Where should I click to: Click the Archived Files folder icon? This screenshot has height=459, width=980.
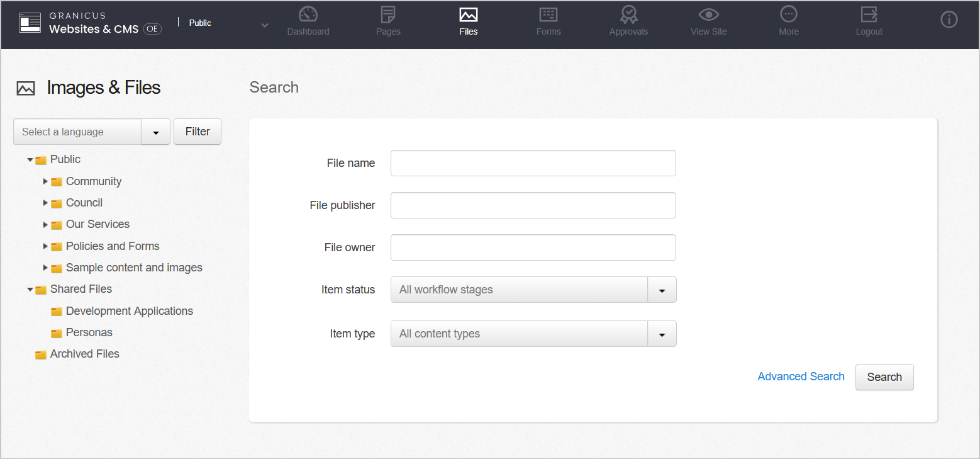[41, 354]
